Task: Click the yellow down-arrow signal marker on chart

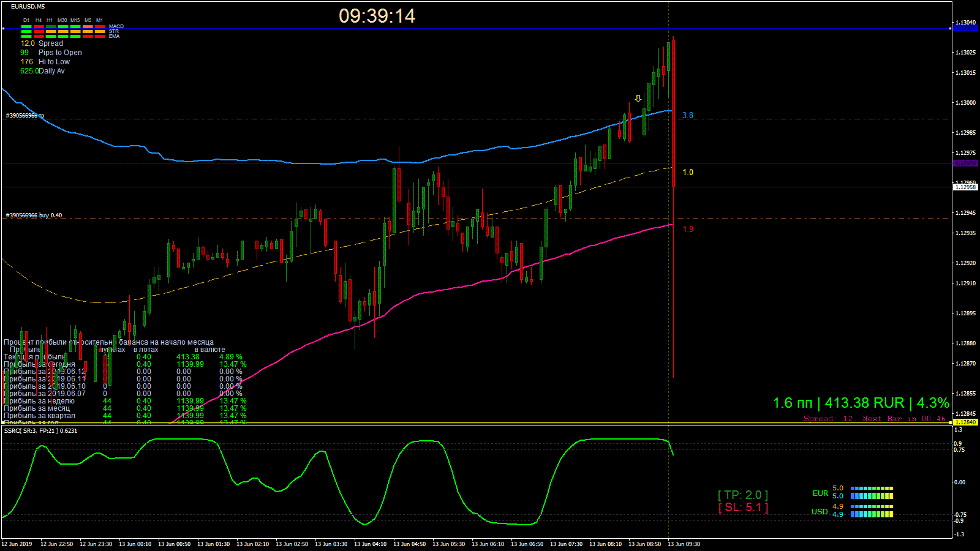Action: click(x=638, y=98)
